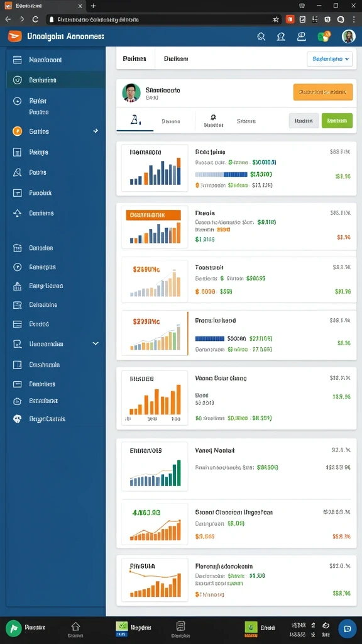Click the bookmark star in the address bar
Viewport: 362px width, 644px height.
(276, 19)
